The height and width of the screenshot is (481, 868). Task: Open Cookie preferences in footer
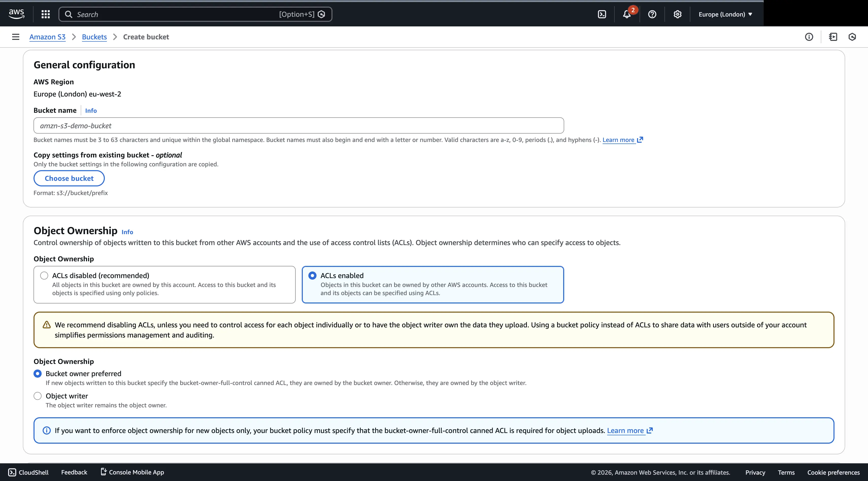[833, 472]
